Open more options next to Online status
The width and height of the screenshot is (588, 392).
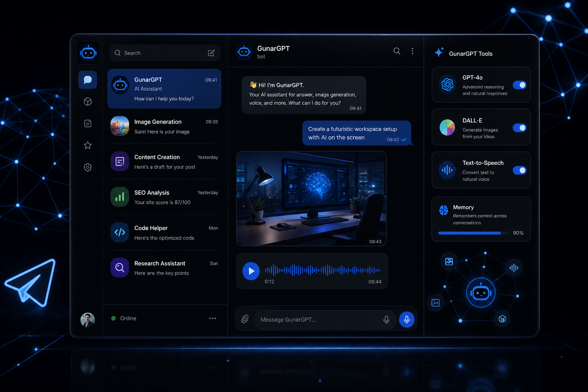[212, 318]
